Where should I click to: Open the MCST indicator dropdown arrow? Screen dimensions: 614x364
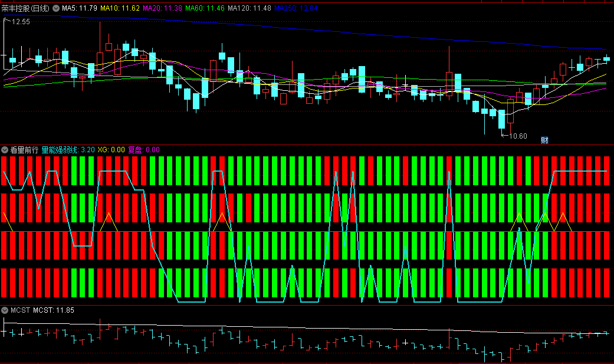5,310
